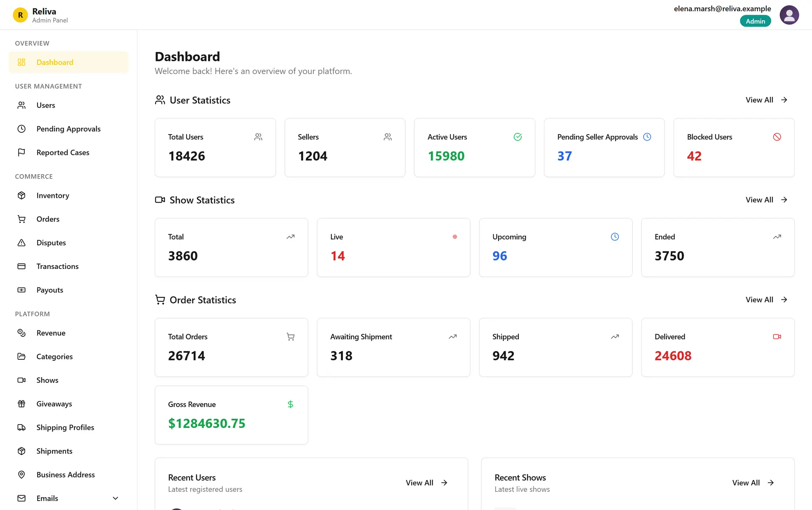Open the Total Users card showing 18426

coord(215,148)
